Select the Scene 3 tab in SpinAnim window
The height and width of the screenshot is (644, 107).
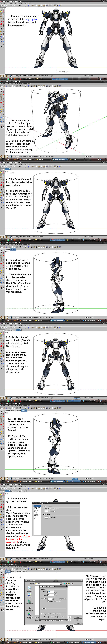(x=19, y=571)
